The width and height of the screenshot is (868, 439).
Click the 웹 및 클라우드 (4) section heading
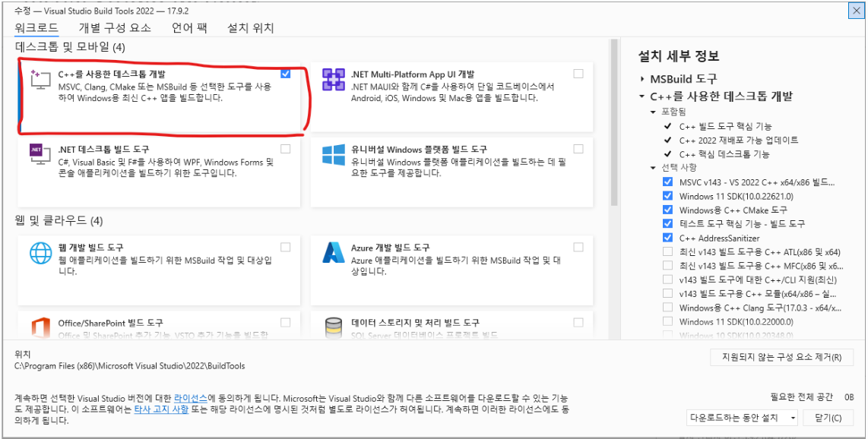click(59, 221)
